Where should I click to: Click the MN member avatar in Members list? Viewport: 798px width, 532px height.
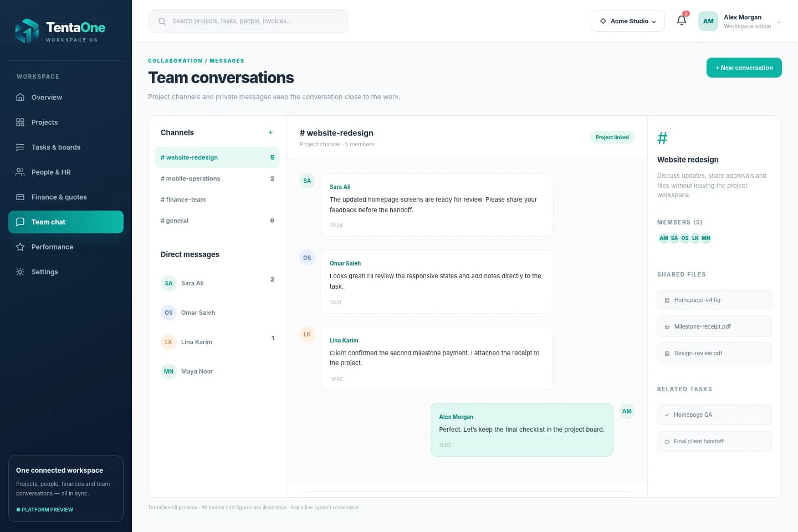[706, 238]
